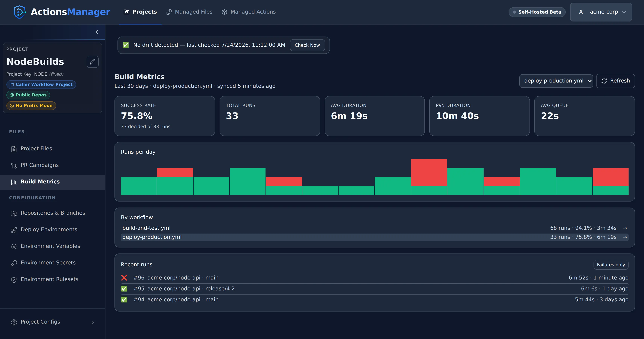
Task: Open deploy-production.yml row arrow
Action: (625, 237)
